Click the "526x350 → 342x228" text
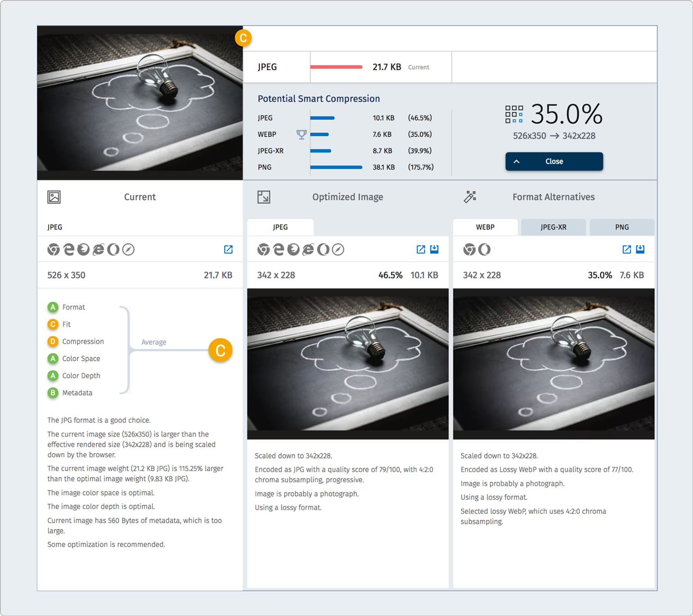This screenshot has height=616, width=693. pyautogui.click(x=554, y=136)
